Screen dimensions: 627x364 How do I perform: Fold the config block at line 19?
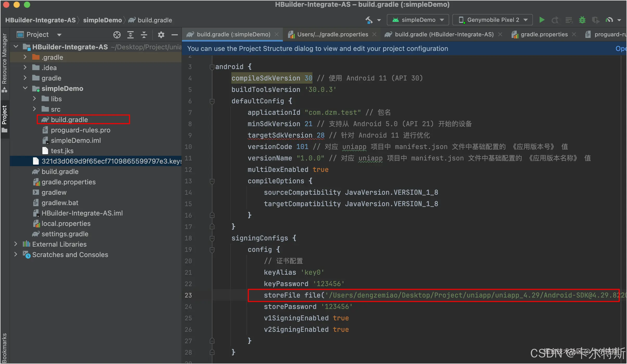tap(212, 250)
